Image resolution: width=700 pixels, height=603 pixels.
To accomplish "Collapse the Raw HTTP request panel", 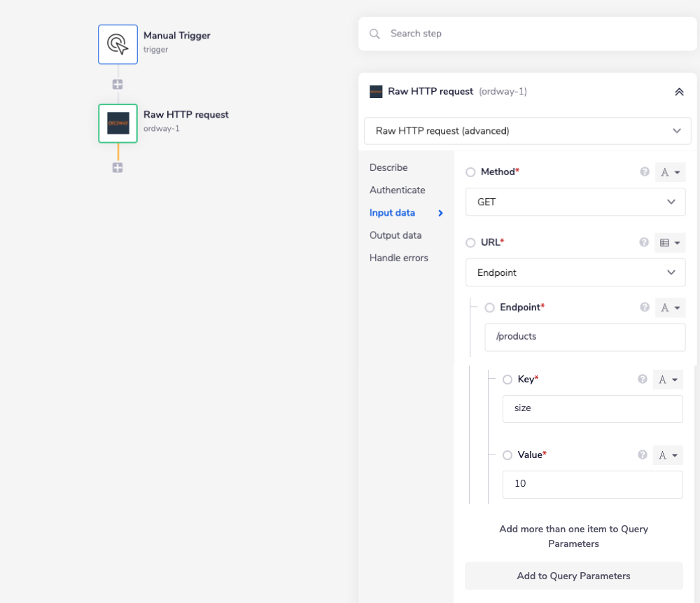I will pyautogui.click(x=678, y=92).
